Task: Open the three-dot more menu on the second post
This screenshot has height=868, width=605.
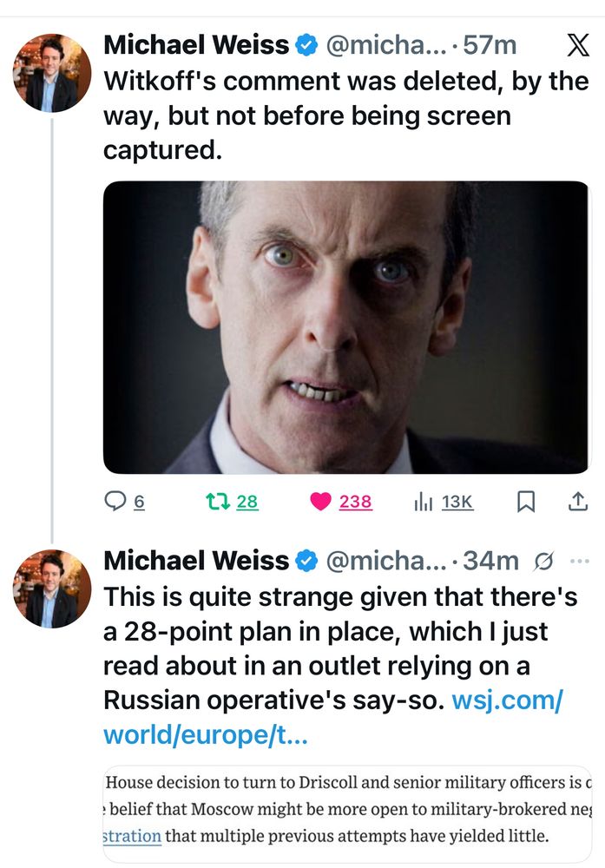Action: tap(578, 562)
